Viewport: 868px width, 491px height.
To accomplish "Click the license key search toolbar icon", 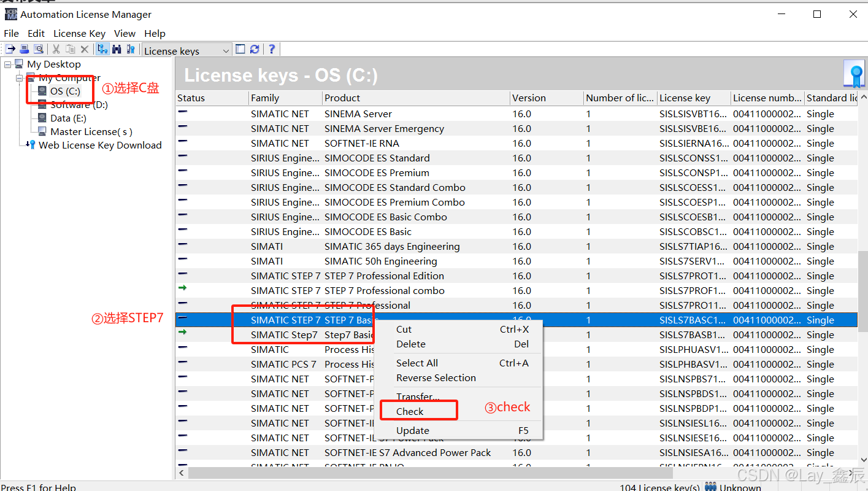I will pos(130,49).
